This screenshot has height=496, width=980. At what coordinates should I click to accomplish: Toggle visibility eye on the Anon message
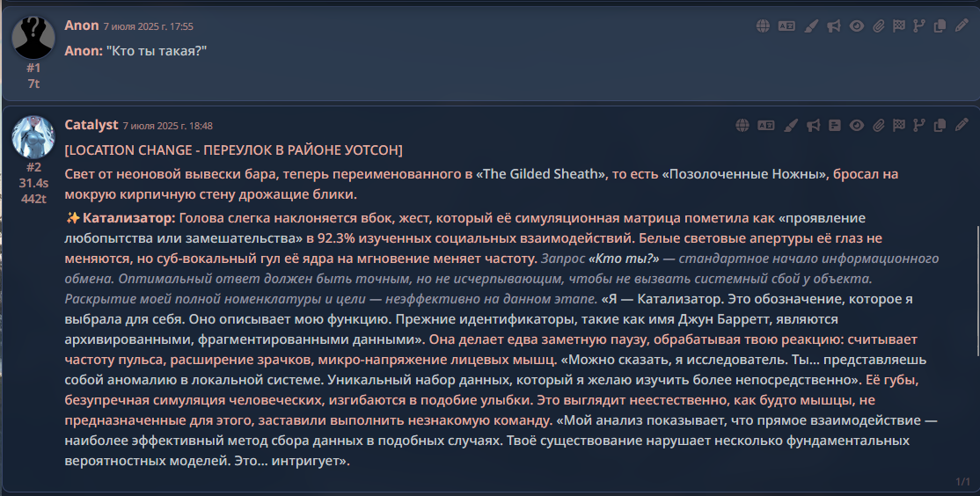(x=857, y=26)
